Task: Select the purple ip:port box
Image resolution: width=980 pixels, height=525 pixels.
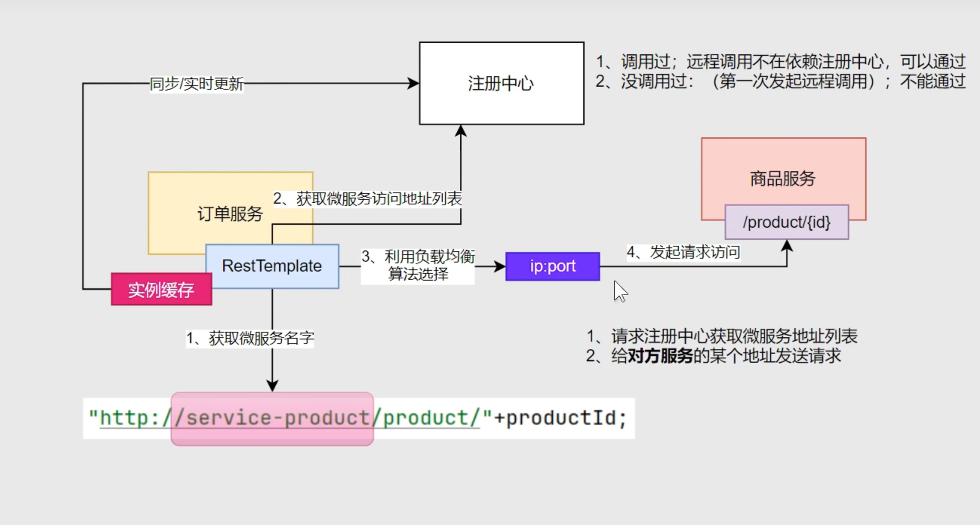Action: point(552,266)
